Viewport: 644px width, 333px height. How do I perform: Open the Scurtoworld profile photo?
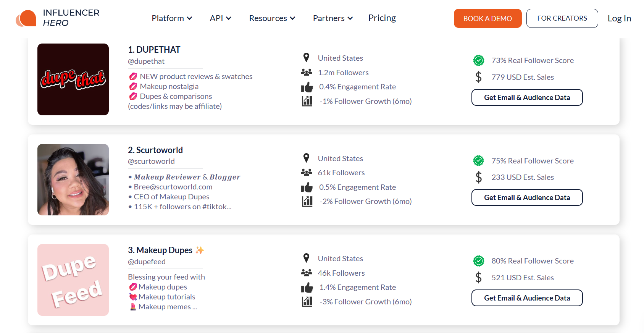[x=73, y=179]
